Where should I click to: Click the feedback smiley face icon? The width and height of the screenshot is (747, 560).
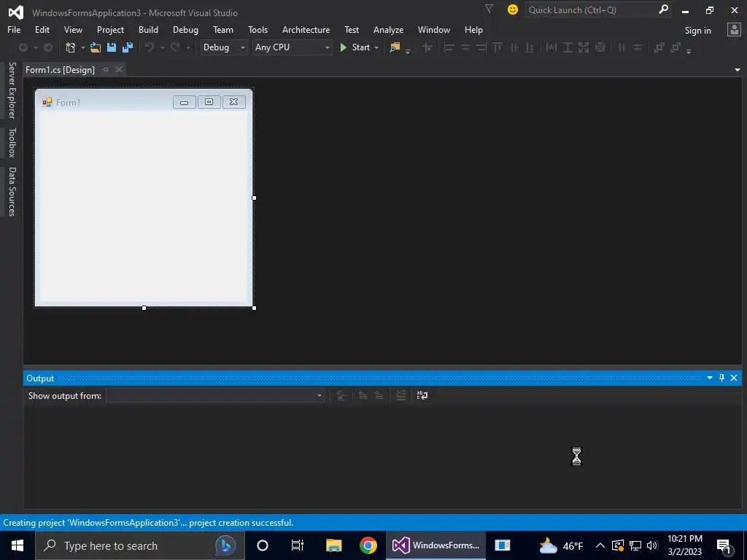(x=513, y=9)
